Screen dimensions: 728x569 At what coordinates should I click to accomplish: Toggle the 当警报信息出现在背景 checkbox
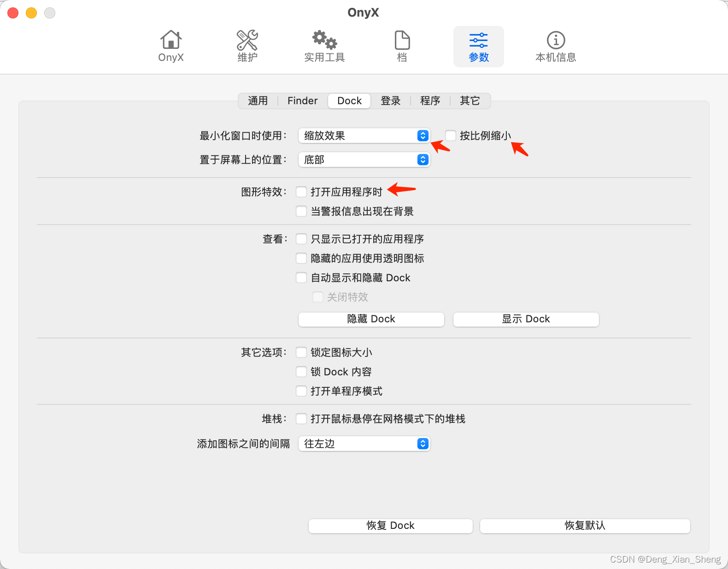click(x=301, y=211)
